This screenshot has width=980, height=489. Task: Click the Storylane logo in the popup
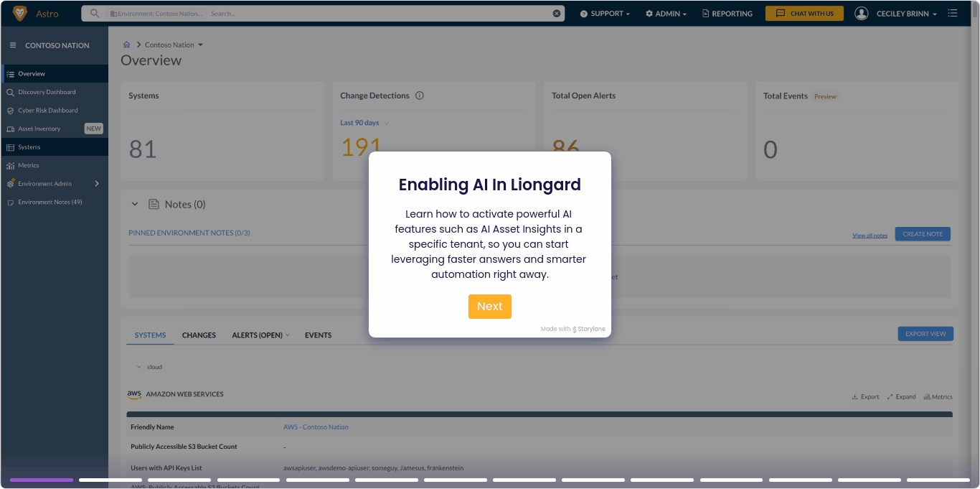588,329
